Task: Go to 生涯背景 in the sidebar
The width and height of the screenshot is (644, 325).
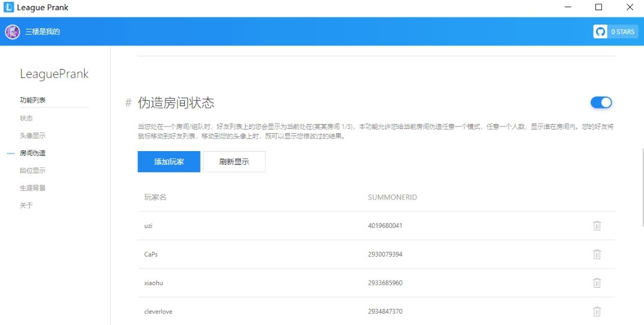Action: pyautogui.click(x=33, y=188)
